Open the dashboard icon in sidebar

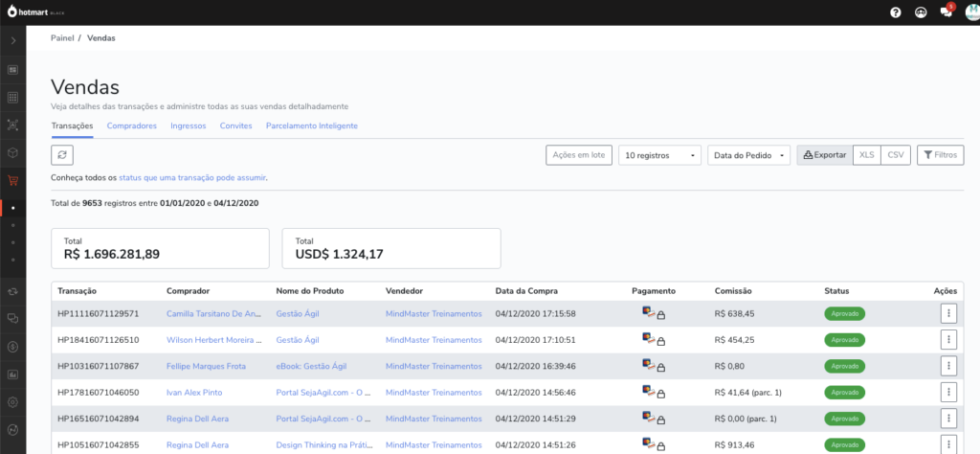12,70
